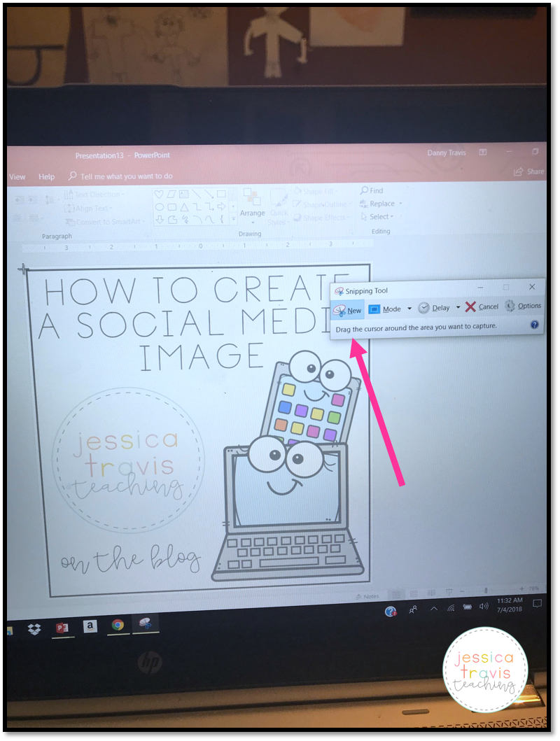Click Replace in the Editing group

(x=377, y=204)
